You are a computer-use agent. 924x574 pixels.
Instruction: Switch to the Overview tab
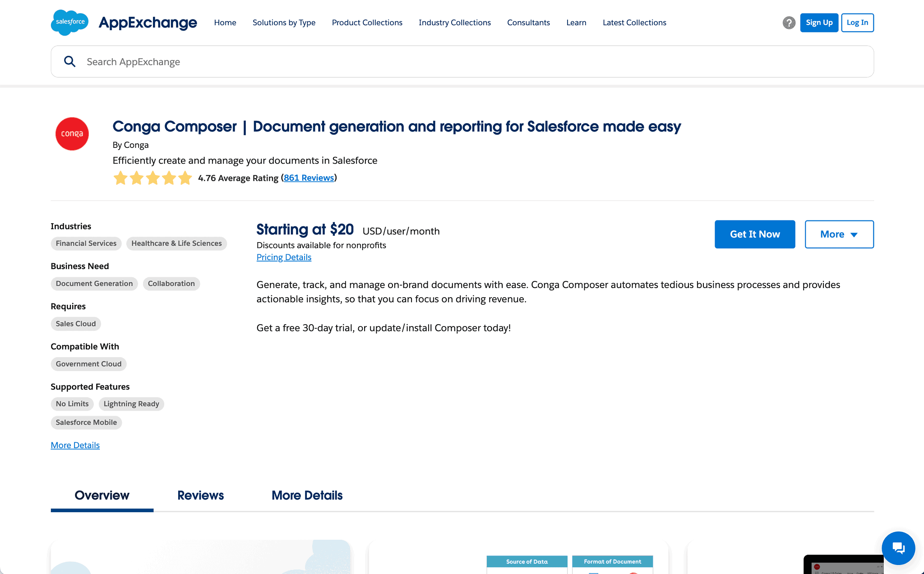coord(102,496)
